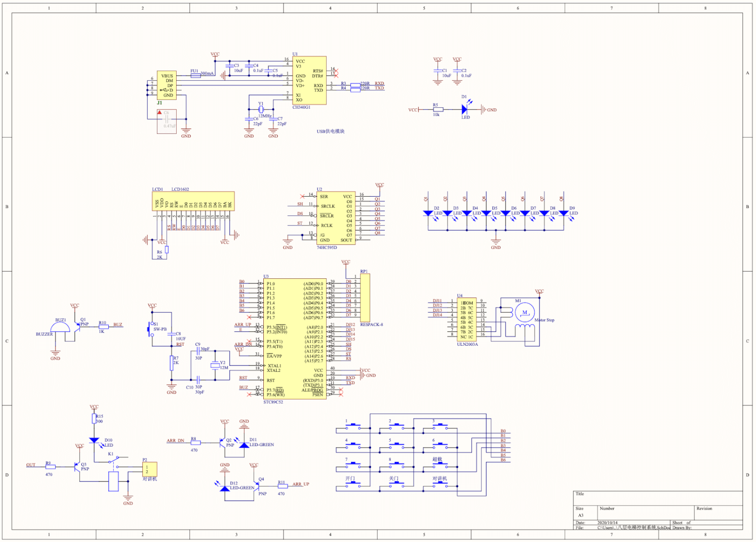Screen dimensions: 756x542
Task: Select the file path in title block
Action: (634, 528)
